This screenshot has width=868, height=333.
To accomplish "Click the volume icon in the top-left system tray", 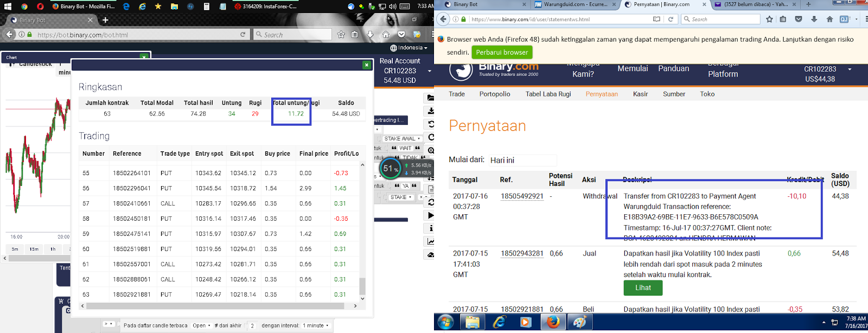I will tap(392, 7).
